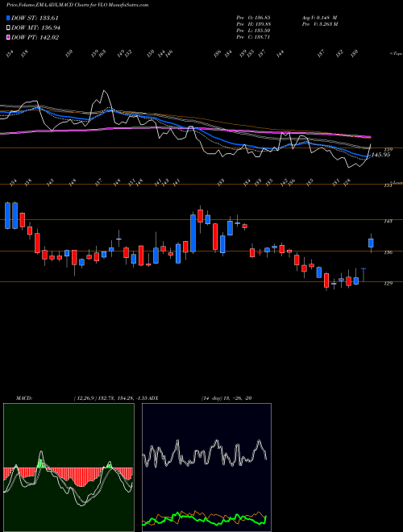The height and width of the screenshot is (532, 403).
Task: Select the 'DOW ST: 133.61' label
Action: [x=35, y=18]
